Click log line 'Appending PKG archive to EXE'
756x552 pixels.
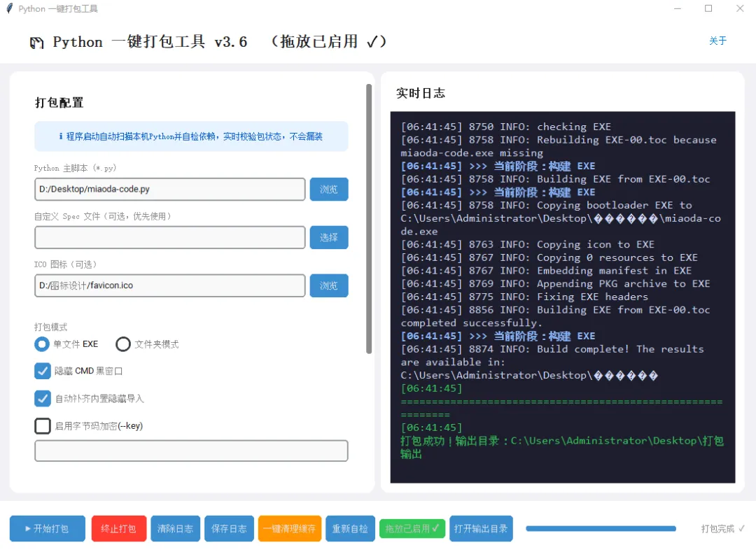(x=555, y=283)
